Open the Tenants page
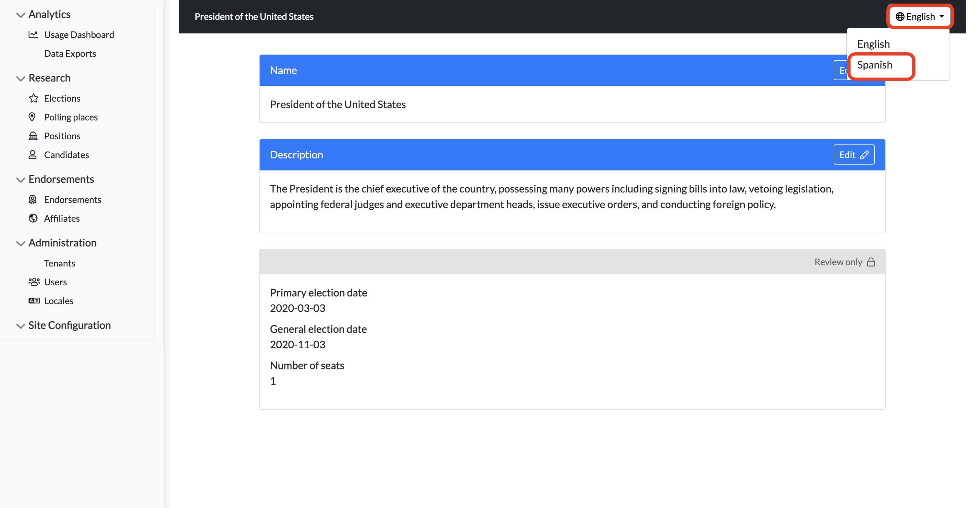 pyautogui.click(x=59, y=263)
